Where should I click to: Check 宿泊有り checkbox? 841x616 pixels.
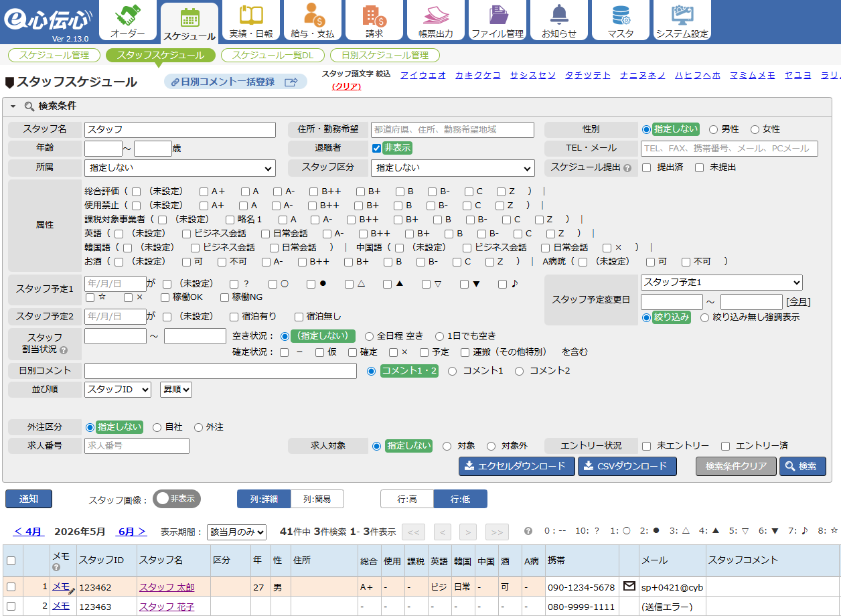234,316
